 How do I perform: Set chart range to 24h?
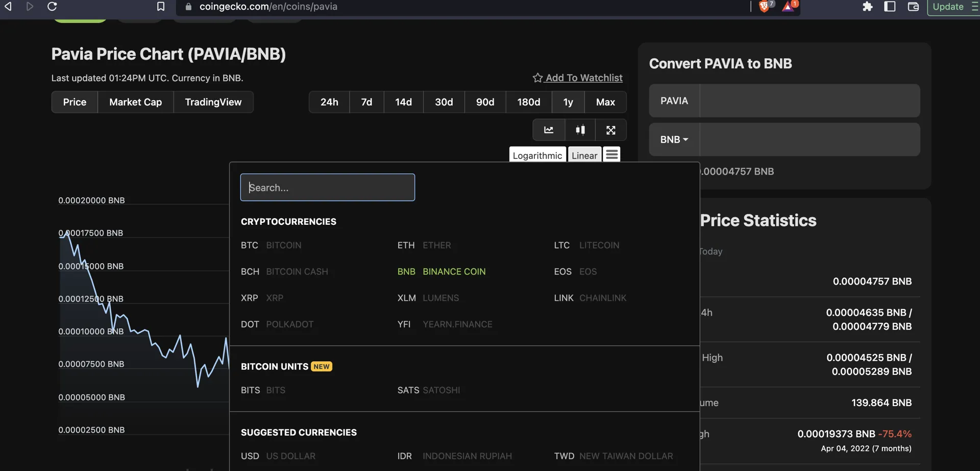tap(329, 102)
